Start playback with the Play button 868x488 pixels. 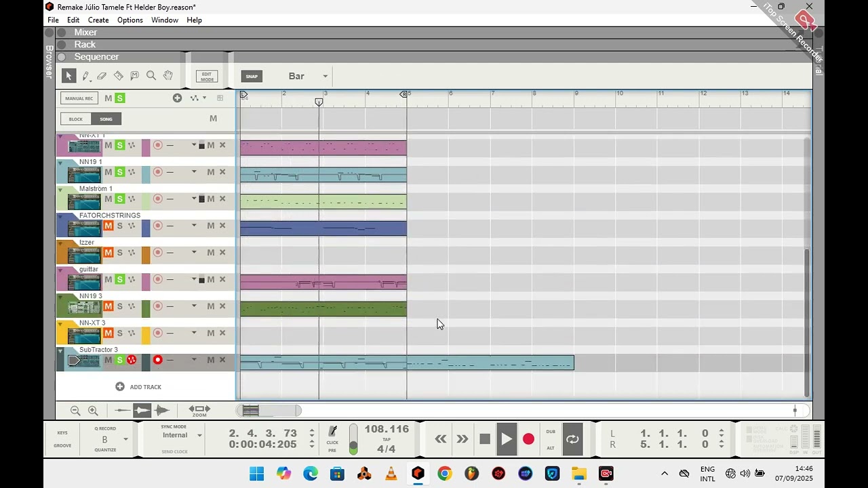tap(507, 439)
